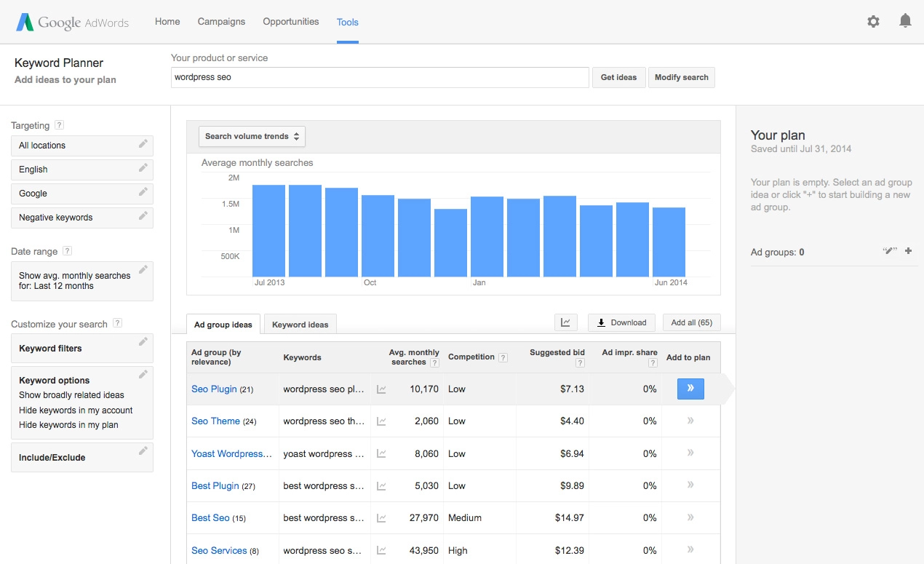Add Yoast Wordpress group to plan
The width and height of the screenshot is (924, 564).
[x=690, y=453]
